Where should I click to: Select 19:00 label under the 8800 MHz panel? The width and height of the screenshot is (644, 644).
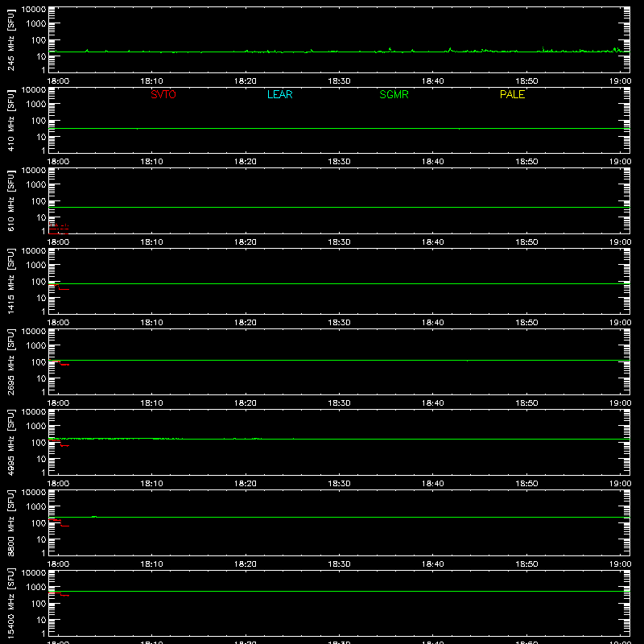620,564
